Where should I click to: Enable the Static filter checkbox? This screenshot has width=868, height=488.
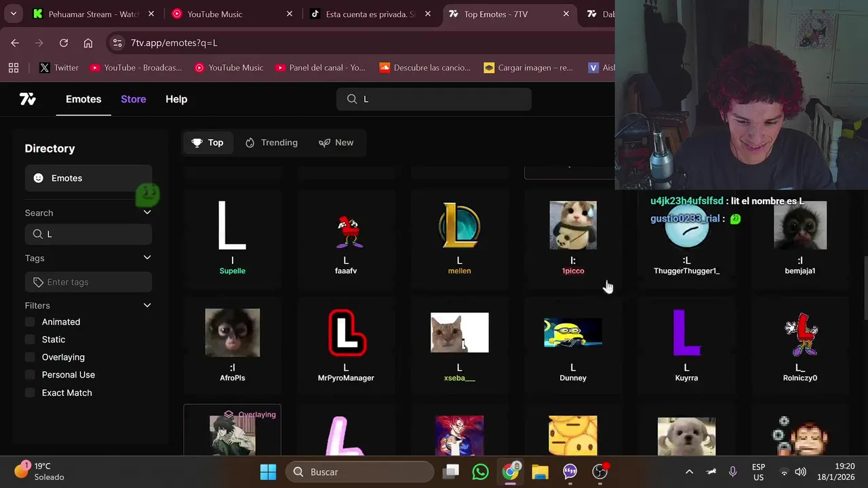[30, 340]
